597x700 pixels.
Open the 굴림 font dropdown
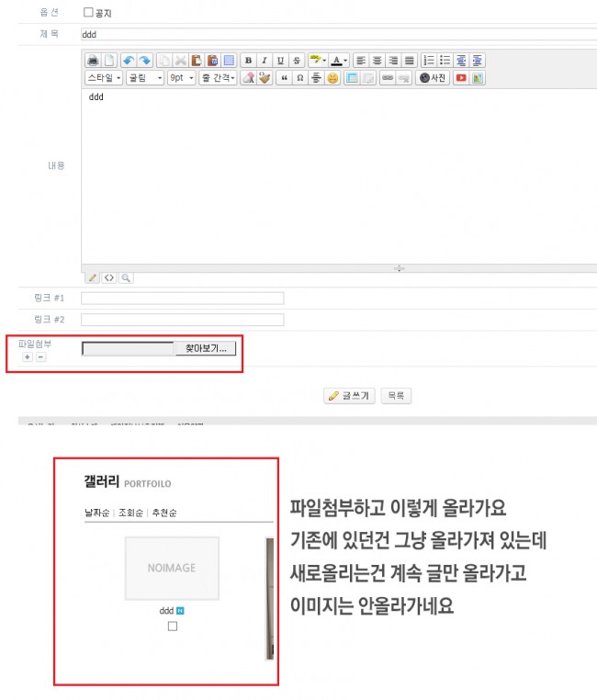(x=145, y=78)
